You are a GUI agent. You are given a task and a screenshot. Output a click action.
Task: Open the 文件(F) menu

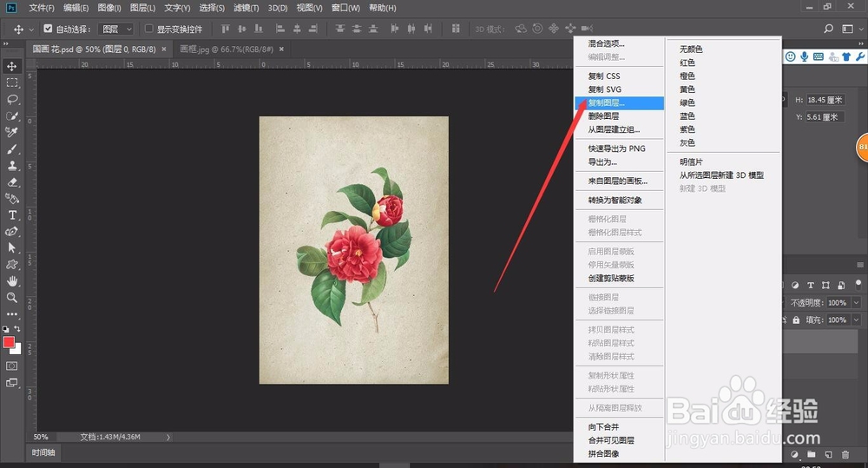(42, 8)
